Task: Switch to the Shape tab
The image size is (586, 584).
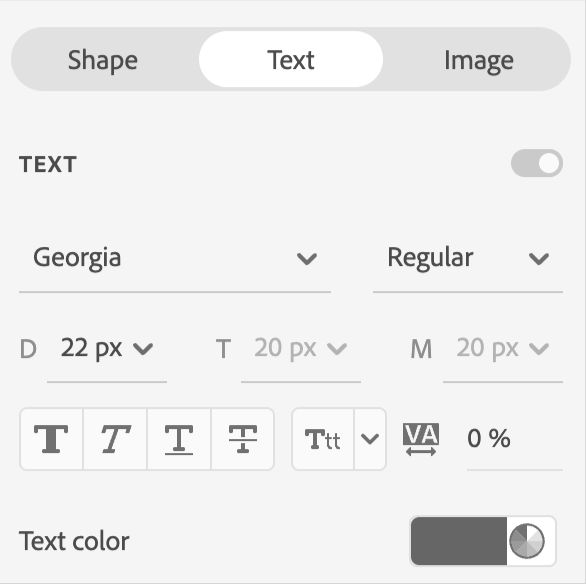Action: [103, 60]
